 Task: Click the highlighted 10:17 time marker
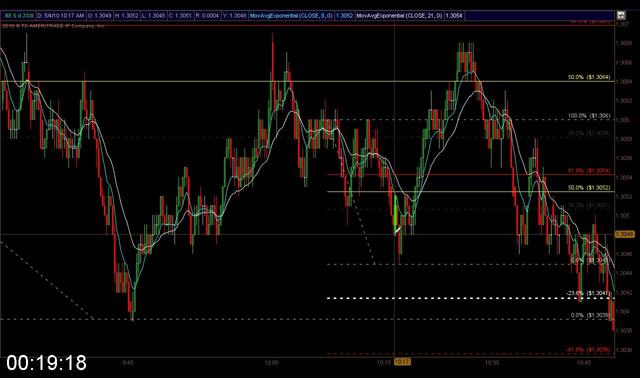[x=402, y=362]
